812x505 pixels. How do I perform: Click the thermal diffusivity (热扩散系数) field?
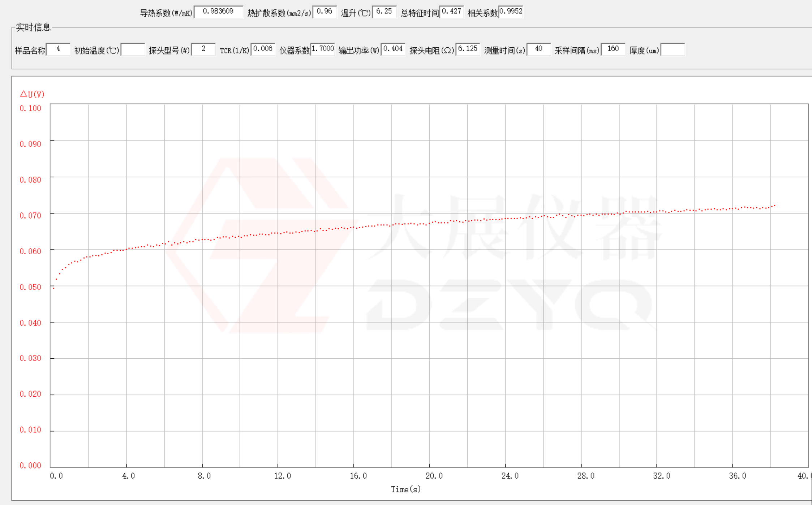tap(324, 12)
